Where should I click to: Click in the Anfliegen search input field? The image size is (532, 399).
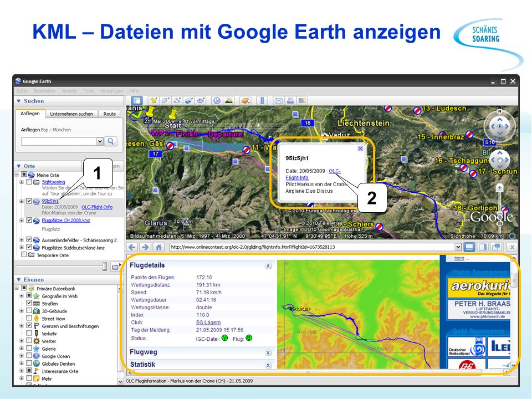[x=59, y=141]
